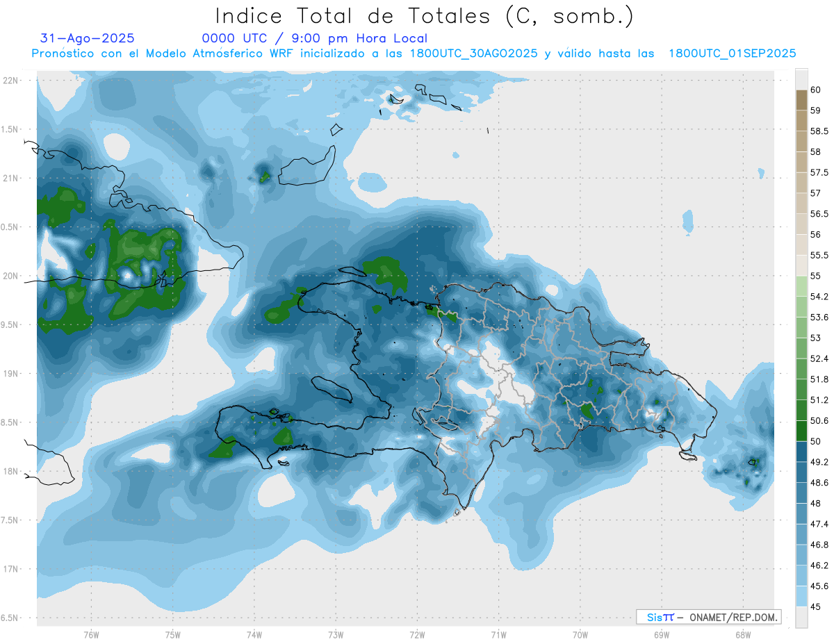
Task: Click the dark brown colorbar segment between 59 and 60
Action: pos(801,100)
